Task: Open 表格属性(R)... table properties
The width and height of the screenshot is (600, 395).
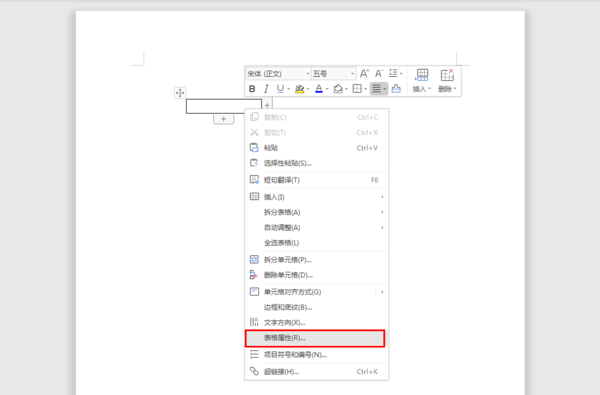Action: (x=315, y=338)
